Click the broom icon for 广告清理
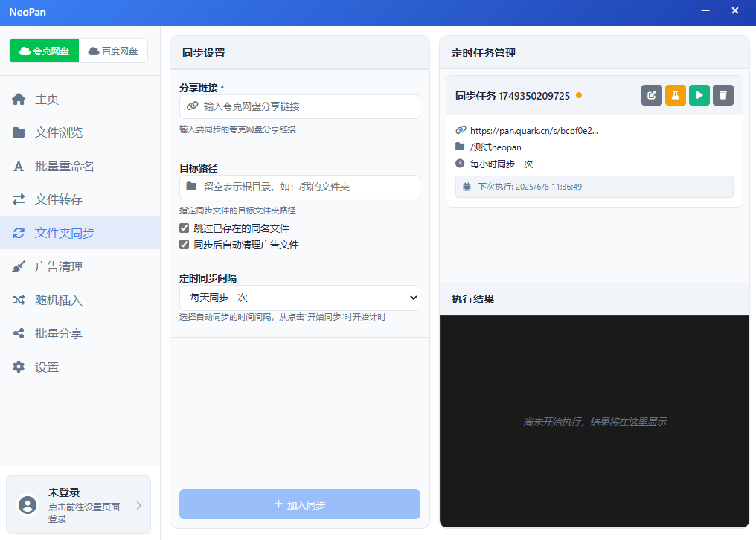756x540 pixels. click(x=19, y=266)
